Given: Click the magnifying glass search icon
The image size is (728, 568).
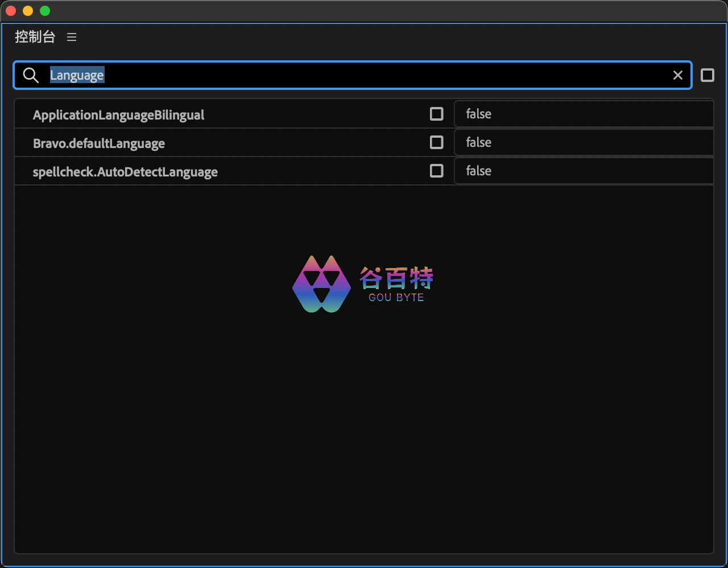Looking at the screenshot, I should (x=30, y=75).
